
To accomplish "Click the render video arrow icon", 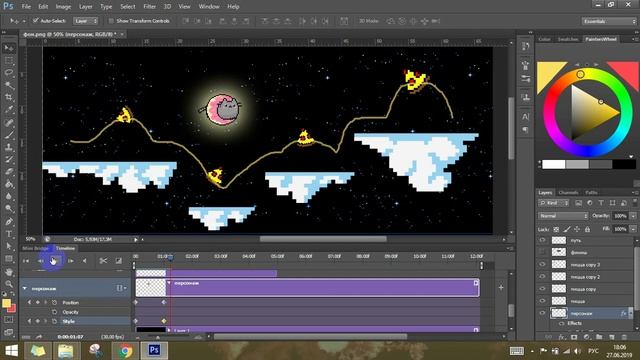I will 39,337.
